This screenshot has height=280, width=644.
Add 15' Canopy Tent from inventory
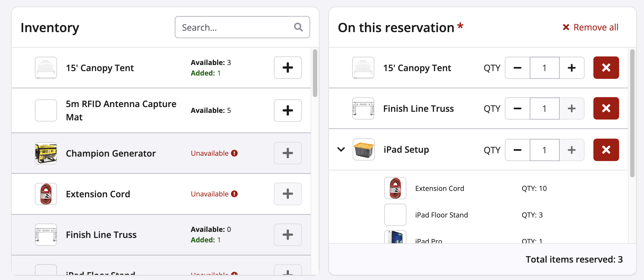coord(287,68)
